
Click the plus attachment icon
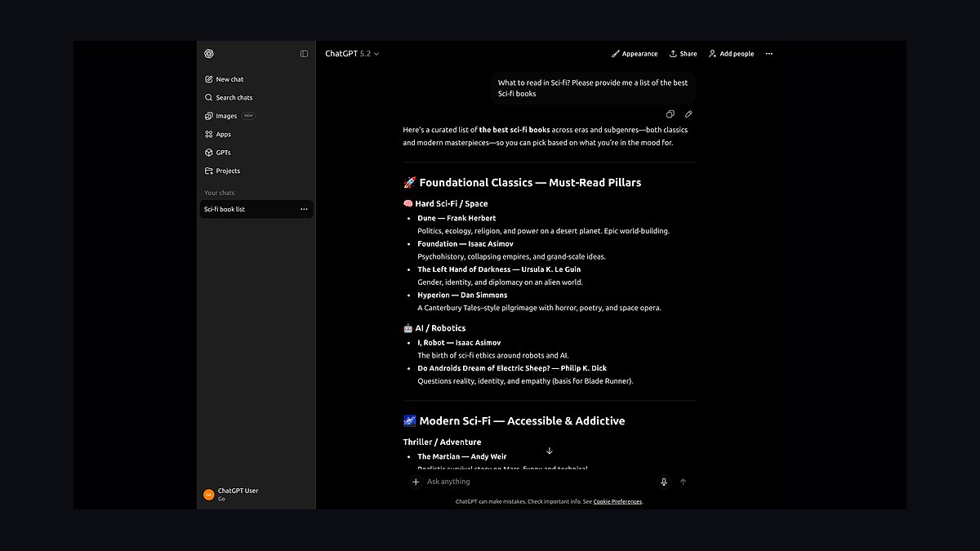(x=416, y=482)
